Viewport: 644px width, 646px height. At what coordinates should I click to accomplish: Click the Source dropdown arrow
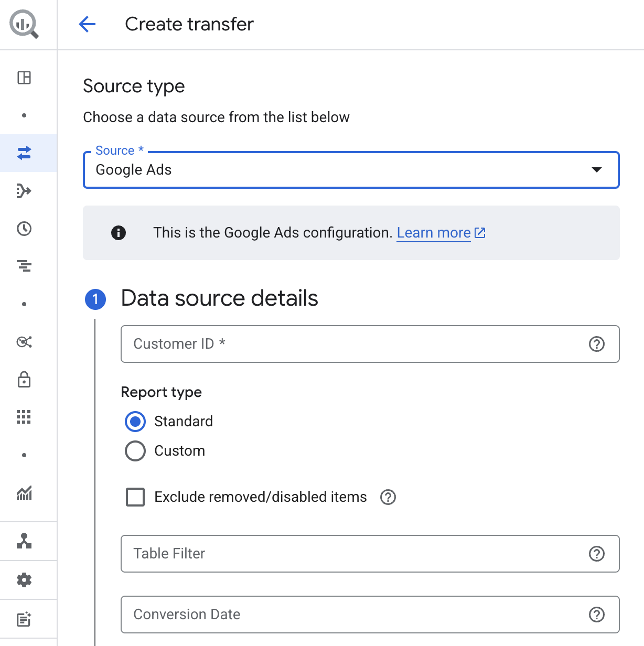pyautogui.click(x=596, y=170)
